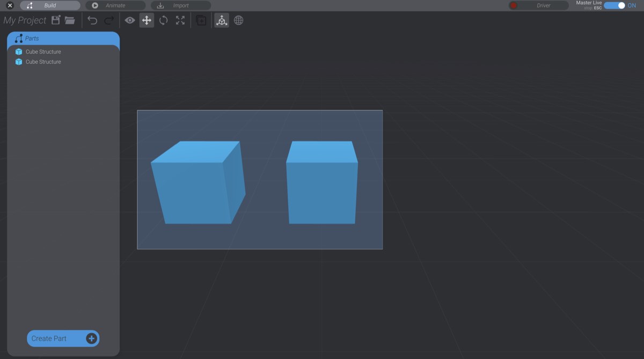The image size is (644, 359).
Task: Select the first Cube Structure in the Parts list
Action: pyautogui.click(x=43, y=52)
